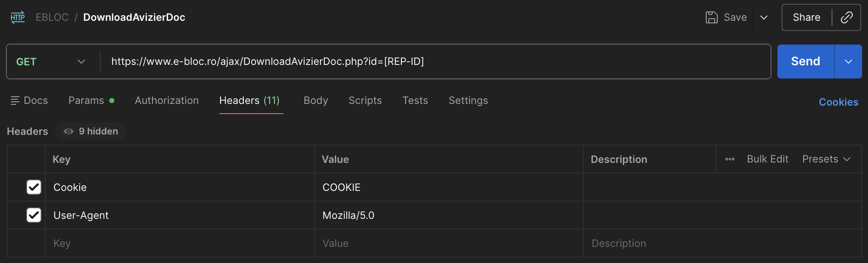868x263 pixels.
Task: Expand the Send options arrow
Action: click(x=848, y=62)
